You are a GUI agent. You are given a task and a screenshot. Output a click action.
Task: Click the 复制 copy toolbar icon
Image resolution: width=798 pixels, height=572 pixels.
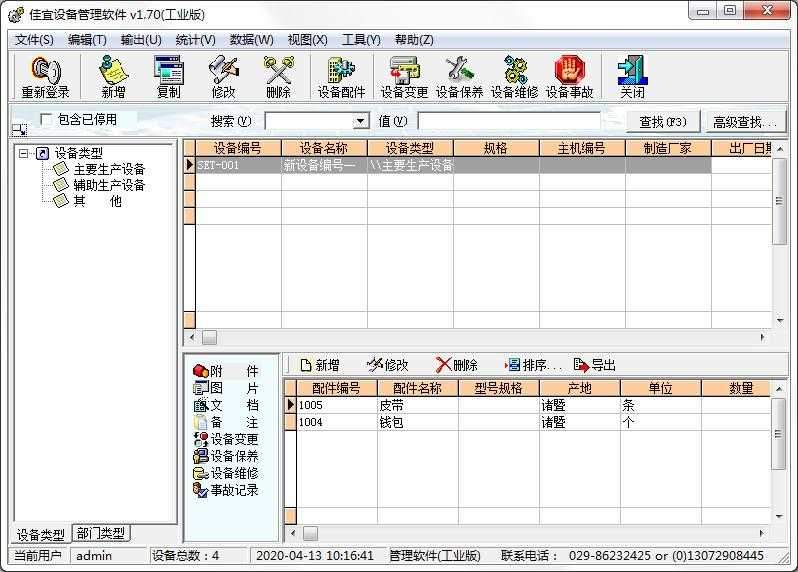[x=168, y=76]
